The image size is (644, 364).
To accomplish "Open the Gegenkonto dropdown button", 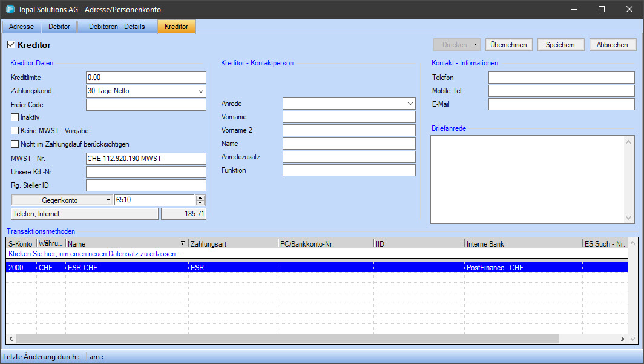I will (62, 200).
